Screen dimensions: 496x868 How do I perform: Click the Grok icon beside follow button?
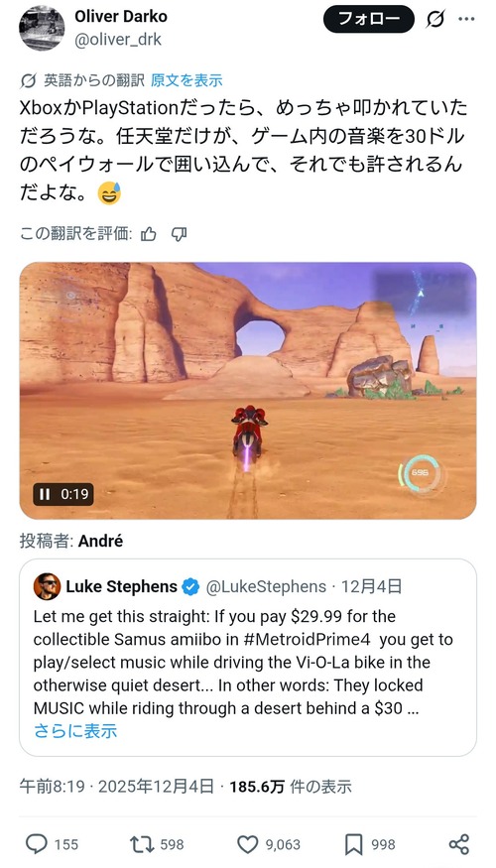435,20
